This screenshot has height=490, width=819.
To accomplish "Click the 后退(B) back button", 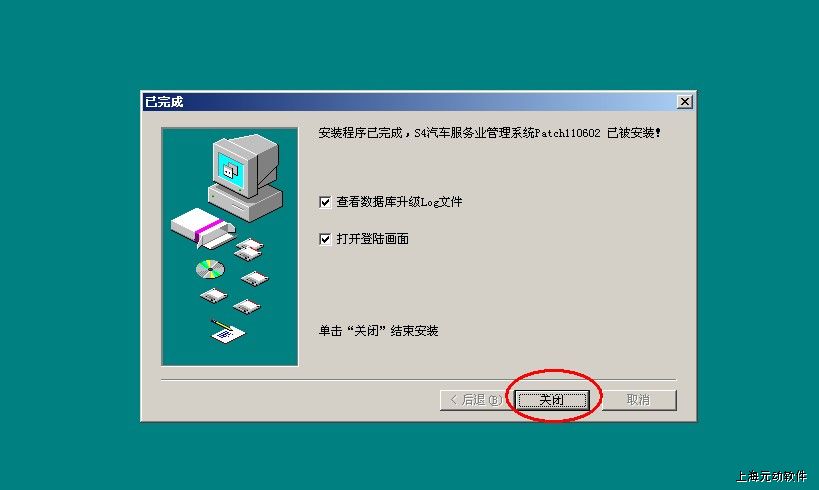I will 476,400.
